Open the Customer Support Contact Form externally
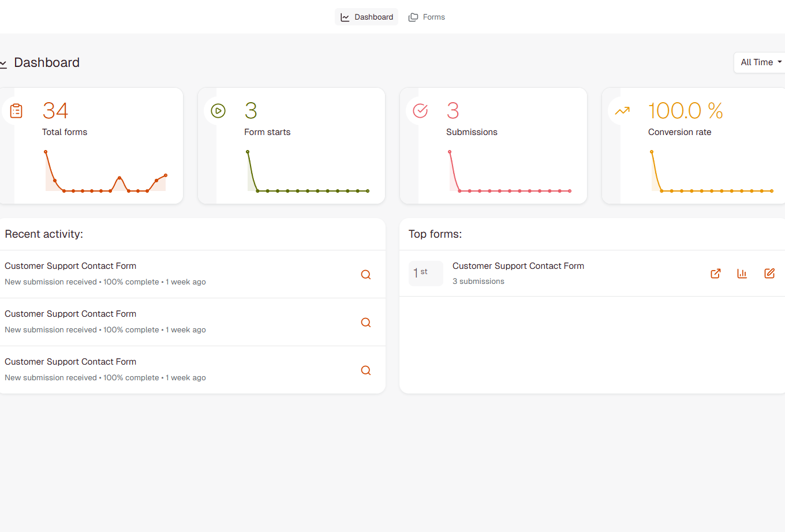Image resolution: width=785 pixels, height=532 pixels. (715, 274)
